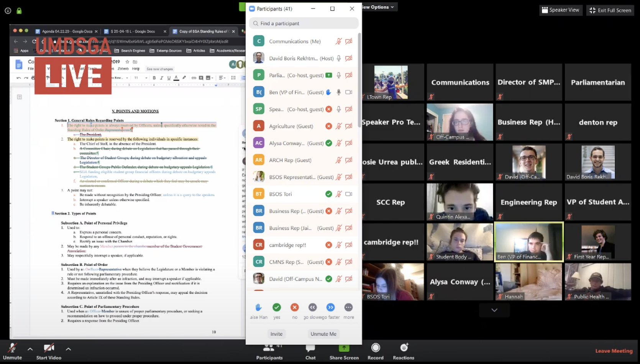
Task: Unmute the microphone in meeting toolbar
Action: [12, 348]
